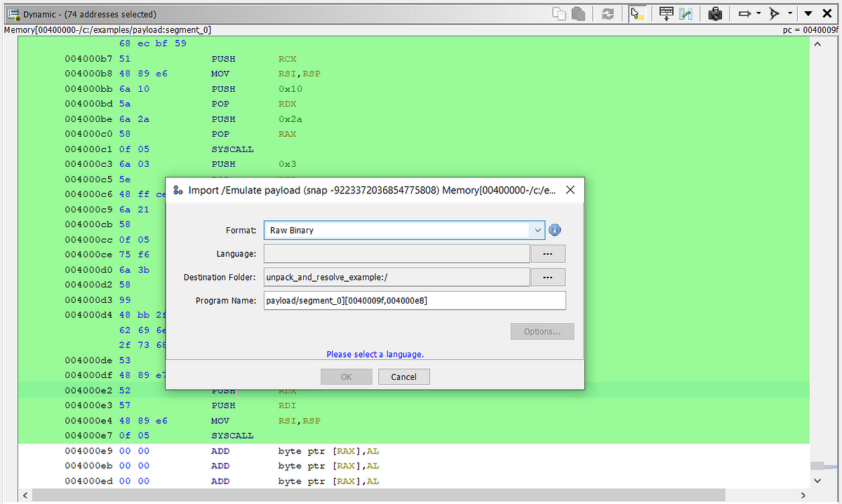Image resolution: width=842 pixels, height=504 pixels.
Task: Click the horizontal scrollbar left arrow
Action: pyautogui.click(x=25, y=496)
